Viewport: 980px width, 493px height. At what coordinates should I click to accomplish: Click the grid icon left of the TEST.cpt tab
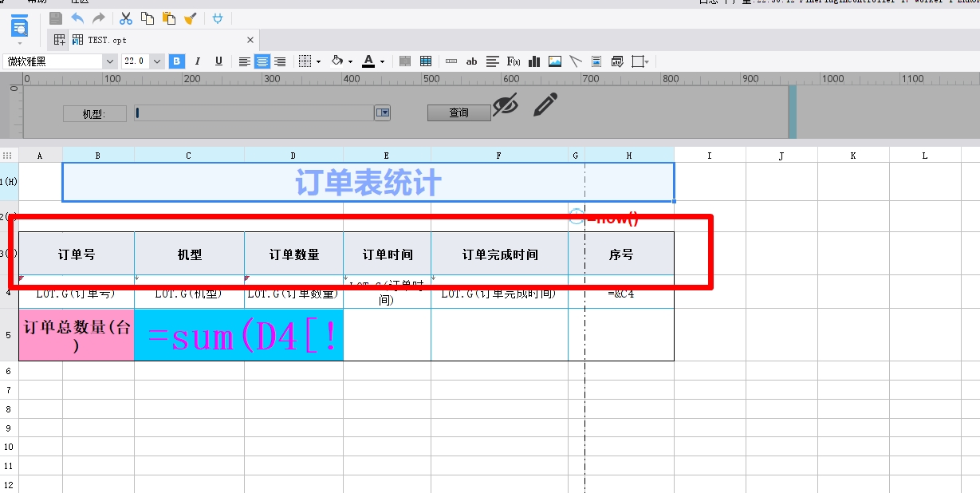[x=59, y=40]
